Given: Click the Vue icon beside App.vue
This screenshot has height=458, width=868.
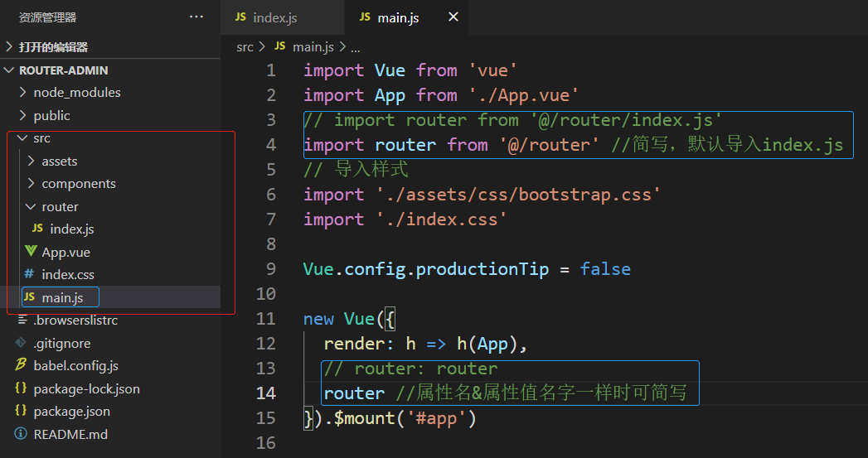Looking at the screenshot, I should tap(31, 252).
